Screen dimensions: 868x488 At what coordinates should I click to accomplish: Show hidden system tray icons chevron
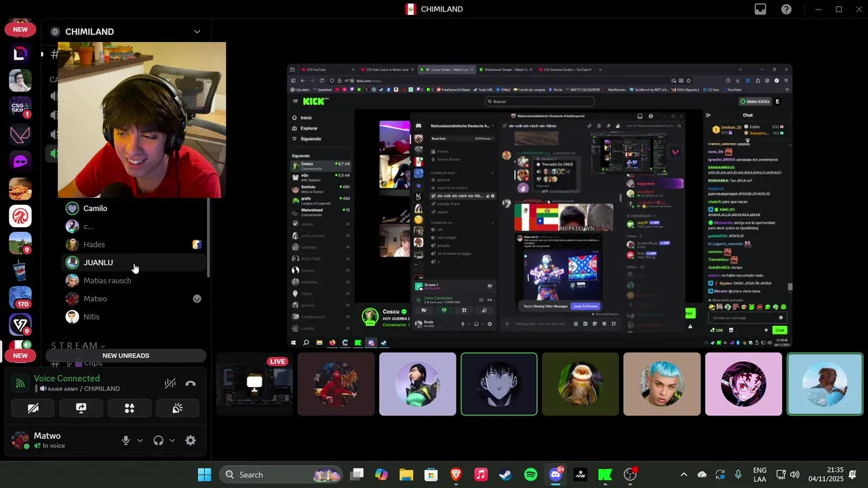pyautogui.click(x=684, y=474)
